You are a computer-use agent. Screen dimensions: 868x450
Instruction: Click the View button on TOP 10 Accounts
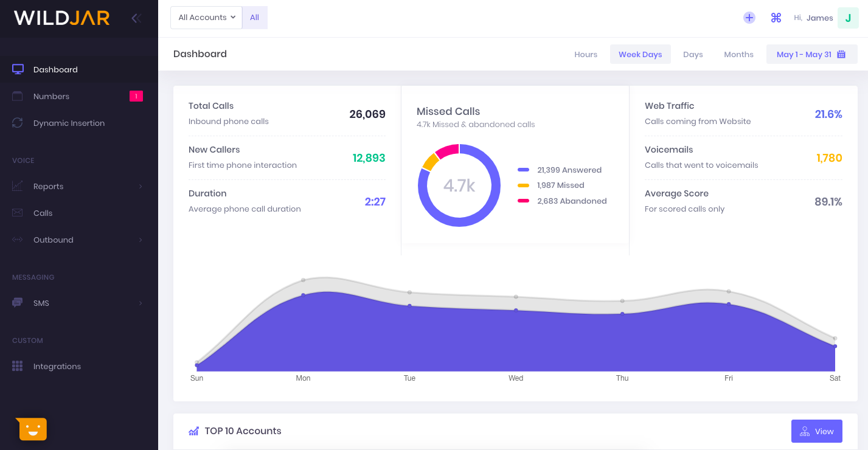(x=817, y=431)
